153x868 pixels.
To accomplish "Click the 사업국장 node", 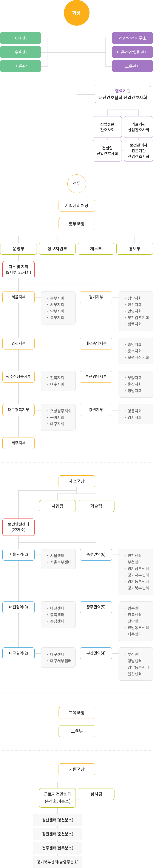I will click(x=77, y=481).
